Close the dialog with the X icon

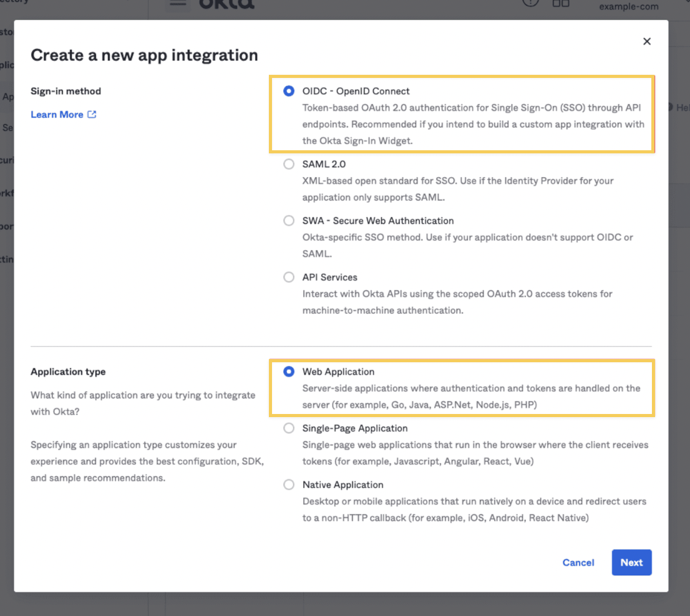647,41
